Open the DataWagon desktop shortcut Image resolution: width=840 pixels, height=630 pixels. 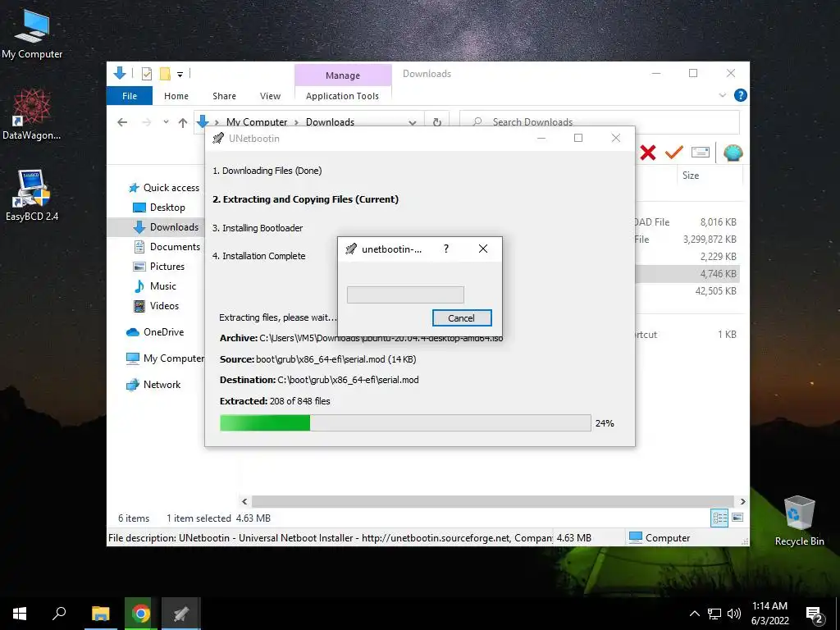(x=32, y=114)
